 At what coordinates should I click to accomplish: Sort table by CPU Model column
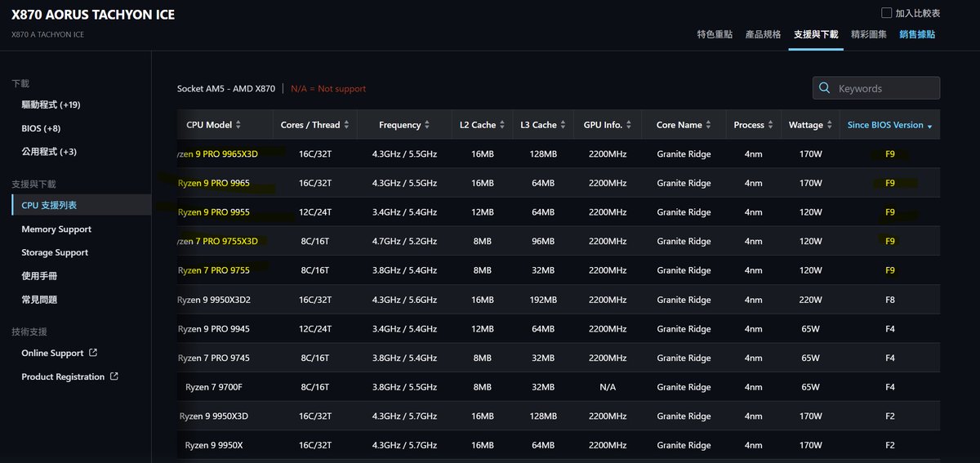tap(214, 125)
